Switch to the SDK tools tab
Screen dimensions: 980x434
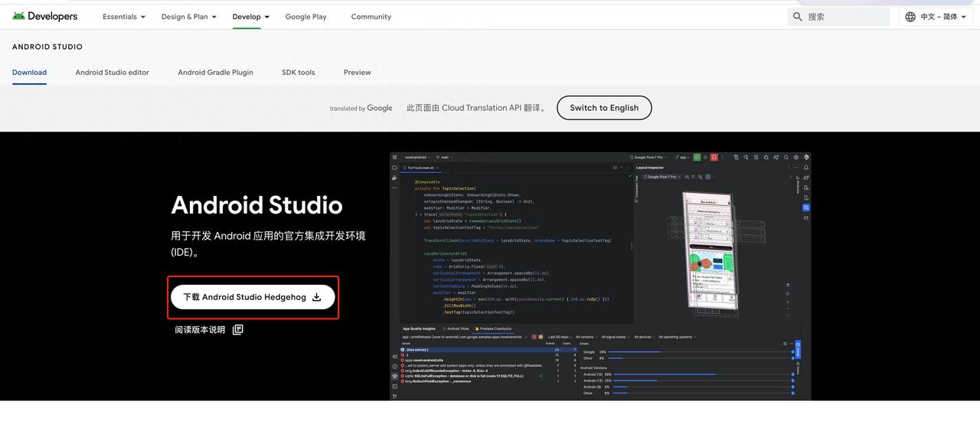[x=299, y=73]
